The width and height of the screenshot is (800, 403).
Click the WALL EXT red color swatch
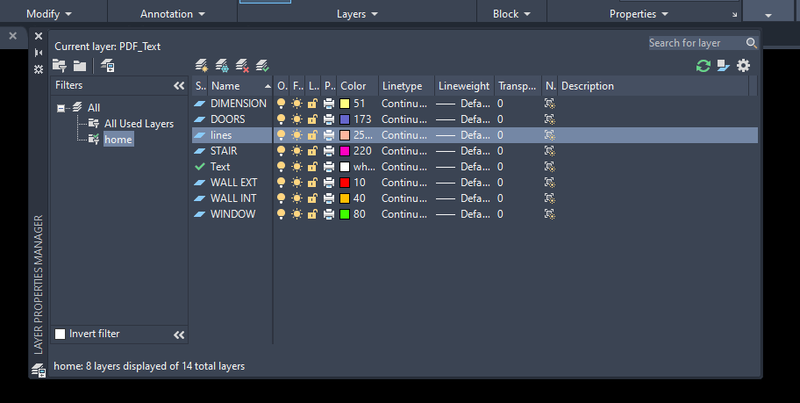point(345,183)
